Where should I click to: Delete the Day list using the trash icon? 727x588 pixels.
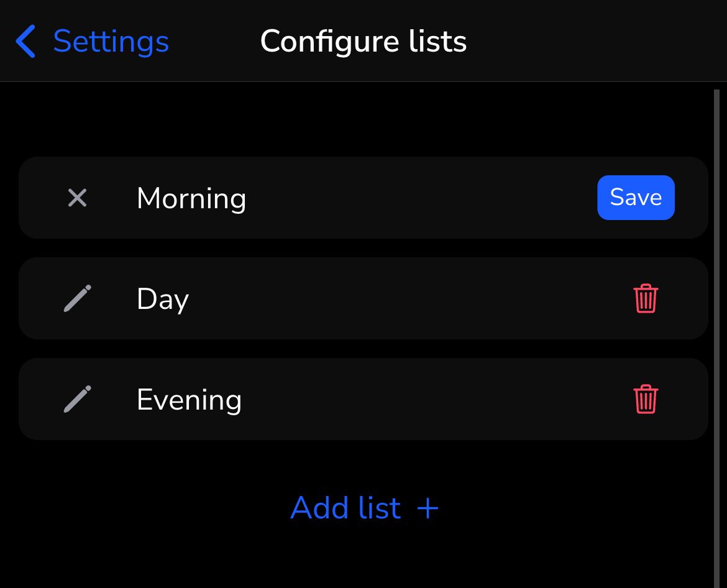click(645, 298)
